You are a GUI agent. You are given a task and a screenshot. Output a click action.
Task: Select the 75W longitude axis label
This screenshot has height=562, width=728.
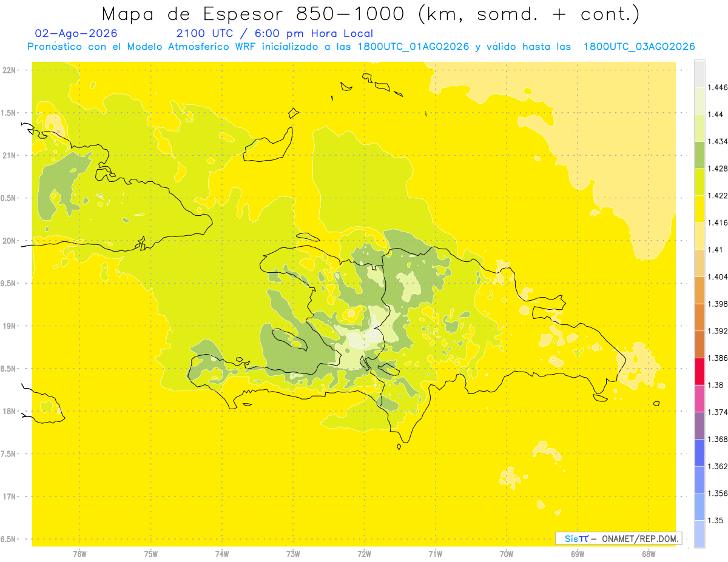(x=151, y=555)
